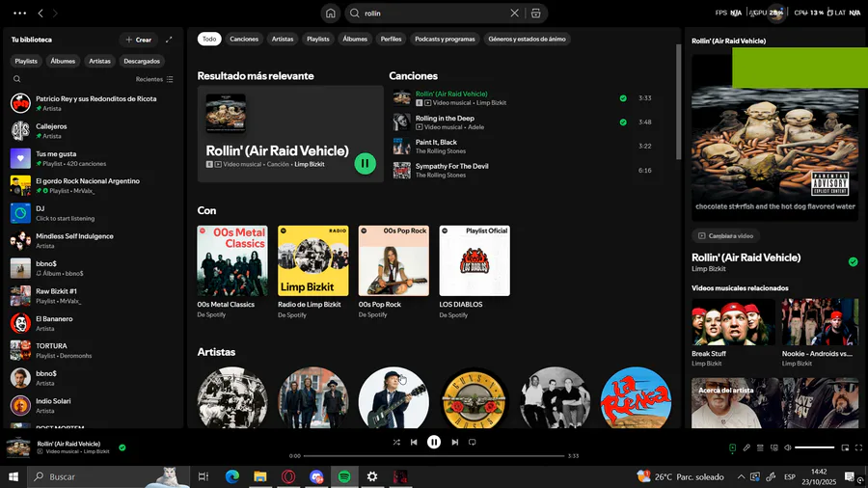Screen dimensions: 868x488
Task: Click the search results scrollbar
Action: click(x=679, y=102)
